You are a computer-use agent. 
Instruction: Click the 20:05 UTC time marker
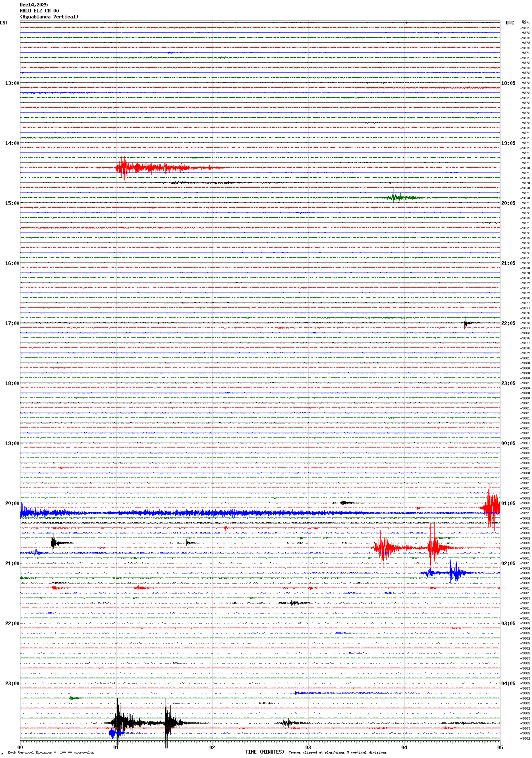[x=508, y=203]
